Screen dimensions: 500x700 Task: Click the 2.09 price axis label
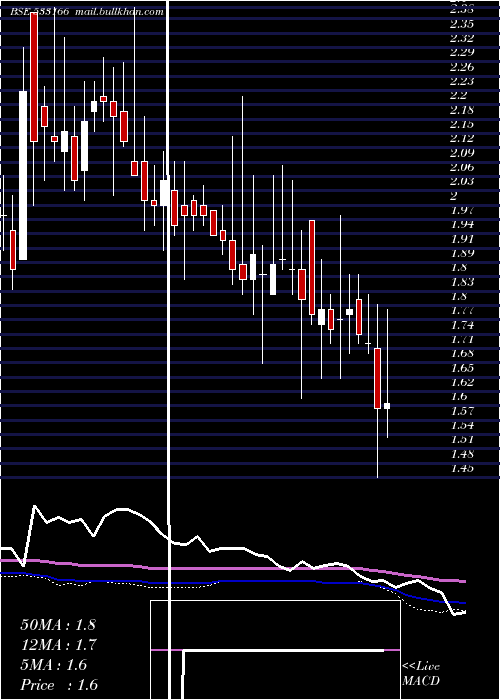[x=462, y=153]
